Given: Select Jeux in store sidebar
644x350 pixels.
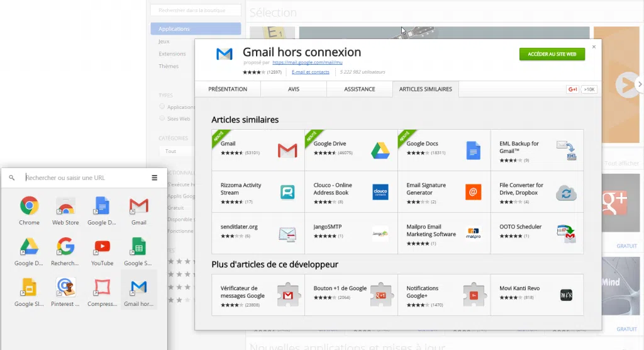Looking at the screenshot, I should point(164,41).
